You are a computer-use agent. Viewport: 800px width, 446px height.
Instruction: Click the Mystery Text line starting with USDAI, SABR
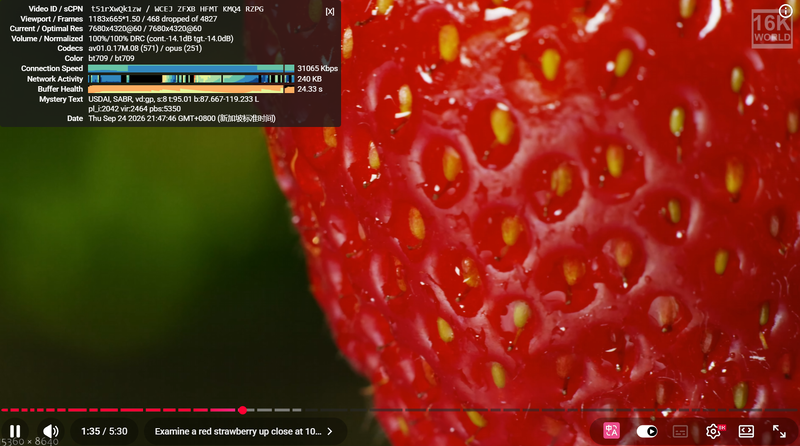pos(173,99)
